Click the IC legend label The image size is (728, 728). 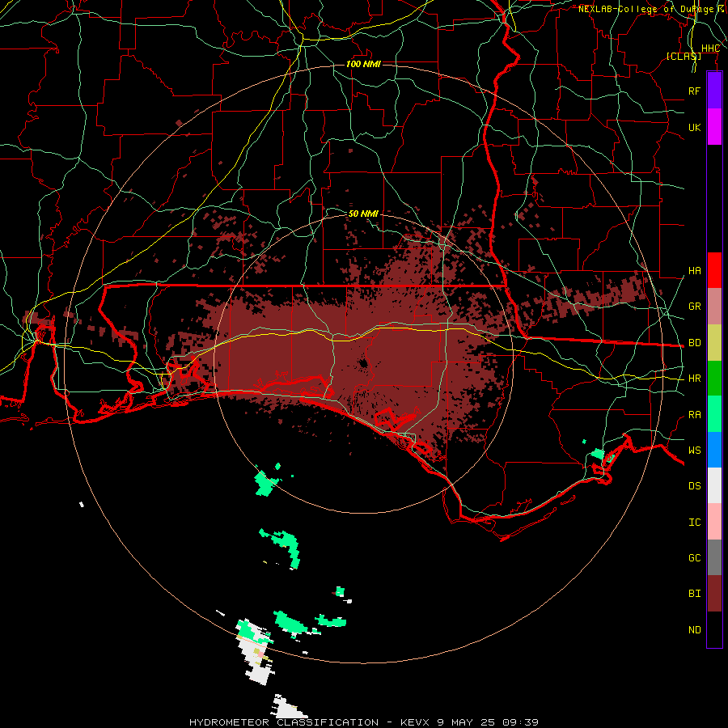pyautogui.click(x=694, y=522)
